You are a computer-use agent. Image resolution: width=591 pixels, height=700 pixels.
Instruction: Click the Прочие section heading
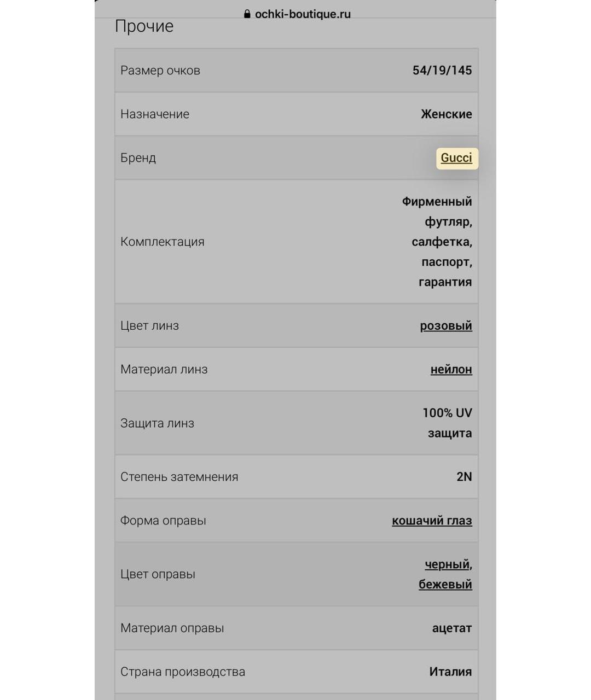click(x=144, y=26)
